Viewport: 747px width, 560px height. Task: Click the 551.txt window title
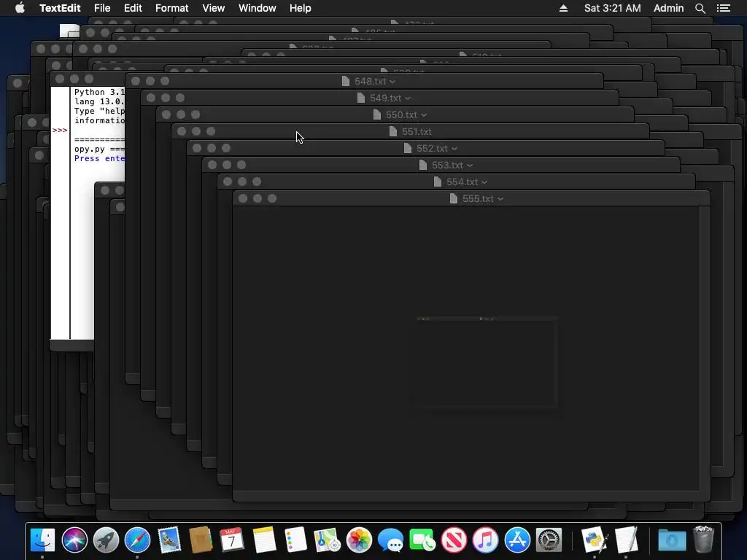coord(417,131)
